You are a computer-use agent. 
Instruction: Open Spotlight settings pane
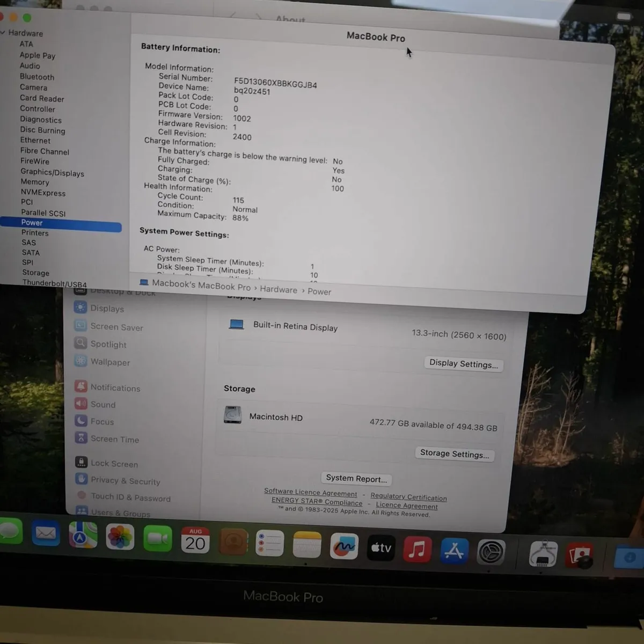point(101,344)
